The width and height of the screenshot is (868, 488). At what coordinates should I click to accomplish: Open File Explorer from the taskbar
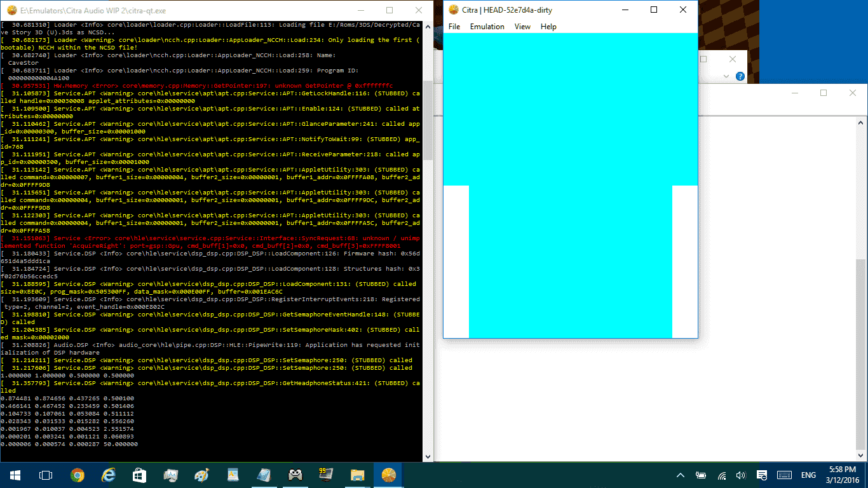click(x=358, y=475)
